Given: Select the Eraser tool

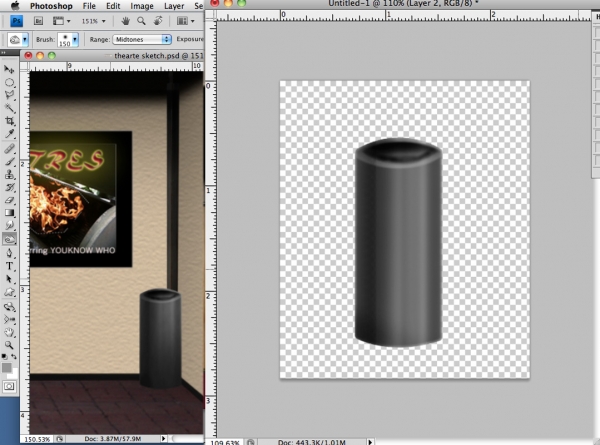Looking at the screenshot, I should point(9,200).
